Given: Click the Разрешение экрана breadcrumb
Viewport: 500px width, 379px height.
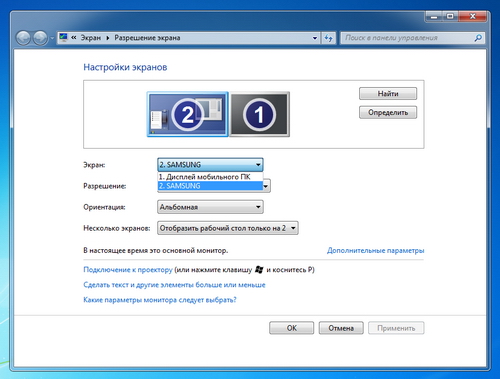Looking at the screenshot, I should pyautogui.click(x=147, y=38).
